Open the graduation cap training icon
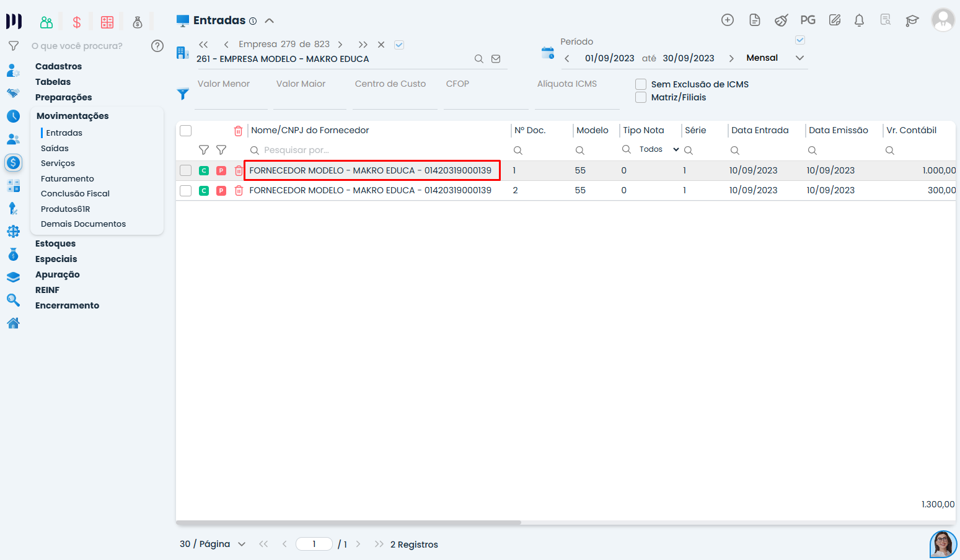Image resolution: width=960 pixels, height=560 pixels. (x=912, y=20)
